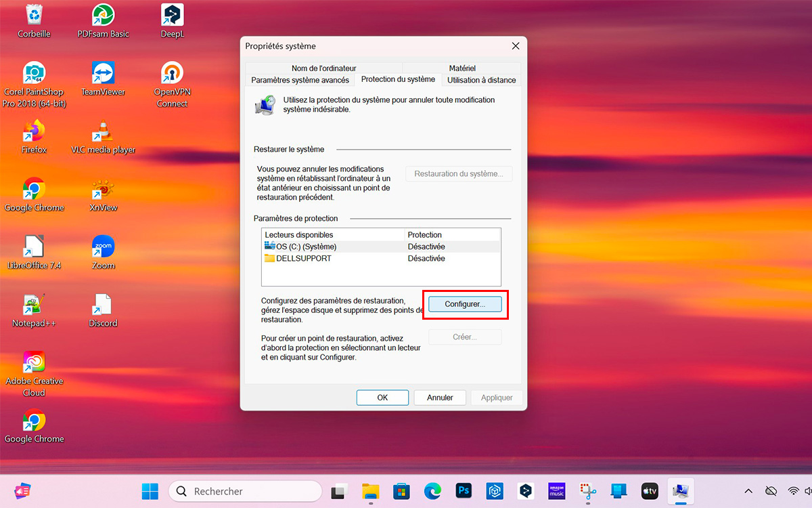The width and height of the screenshot is (812, 508).
Task: Select the DELLSUPPORT drive in the list
Action: [x=302, y=258]
